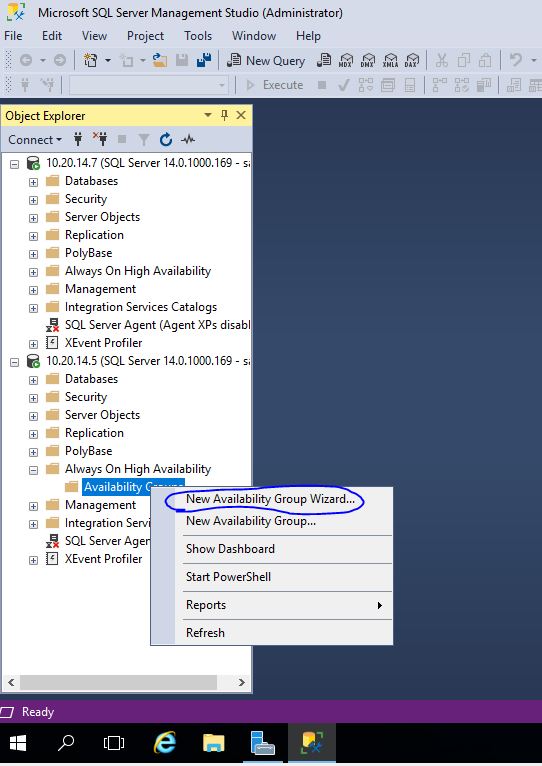The image size is (542, 766).
Task: Click the Object Explorer filter icon
Action: click(x=144, y=140)
